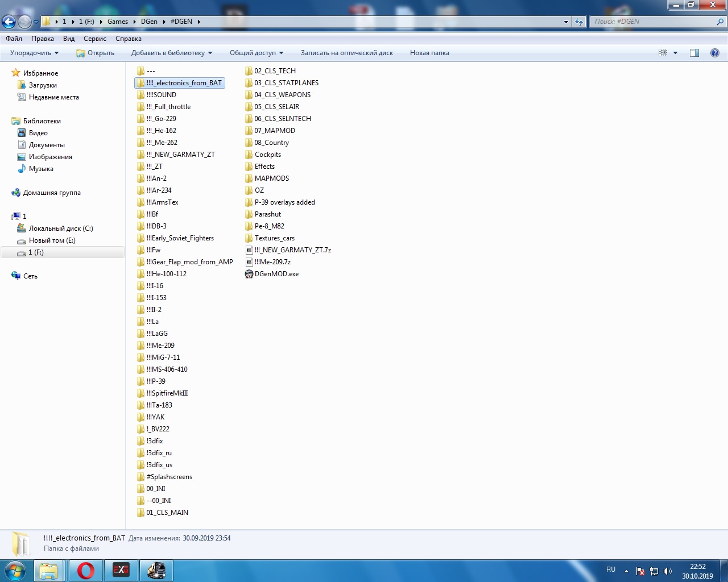Click the Back navigation arrow
Image resolution: width=728 pixels, height=582 pixels.
tap(9, 22)
